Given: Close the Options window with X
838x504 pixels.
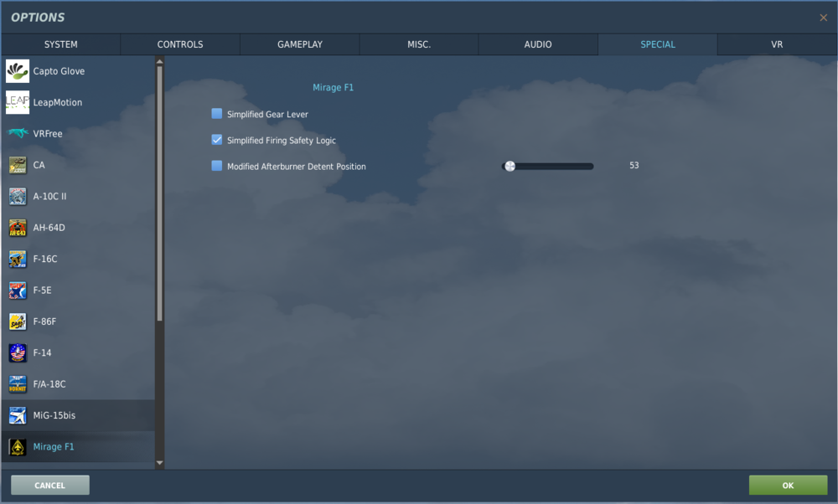Looking at the screenshot, I should click(x=824, y=18).
